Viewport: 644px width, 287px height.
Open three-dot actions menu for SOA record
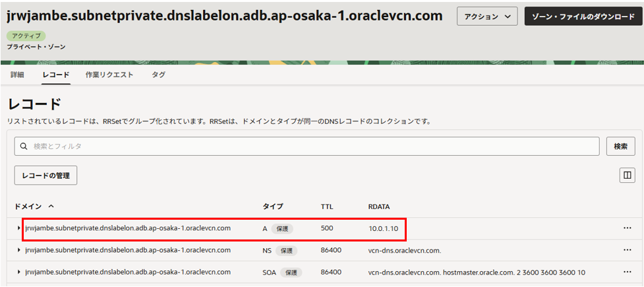pyautogui.click(x=627, y=272)
